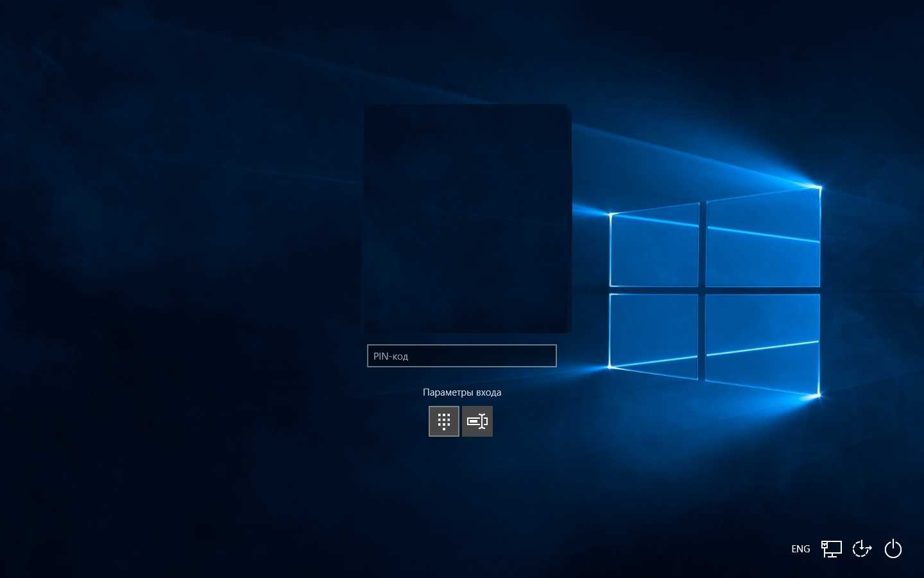Show available networks from monitor icon

point(832,549)
